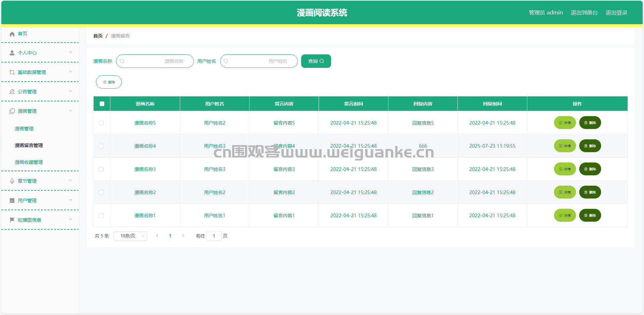Click the chart icon beside 用户管理

tap(12, 201)
